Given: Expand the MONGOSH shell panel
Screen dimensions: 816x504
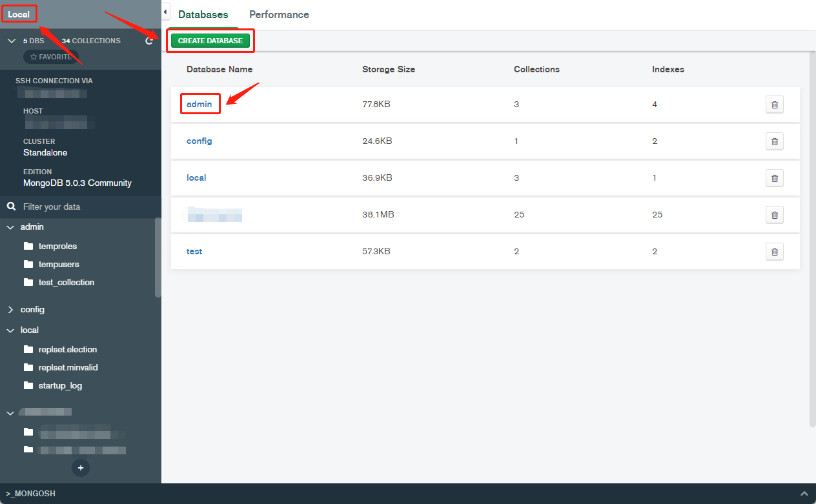Looking at the screenshot, I should (804, 493).
